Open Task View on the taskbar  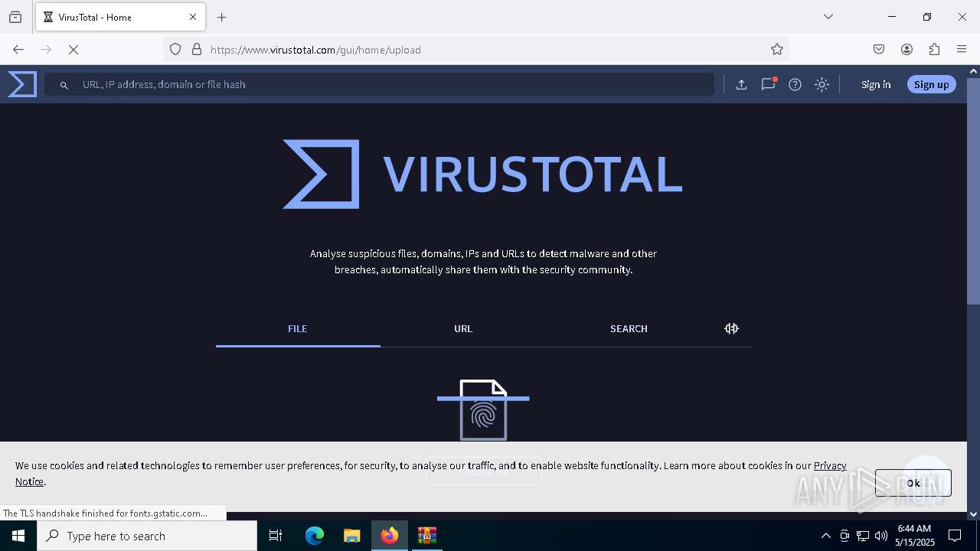click(276, 536)
